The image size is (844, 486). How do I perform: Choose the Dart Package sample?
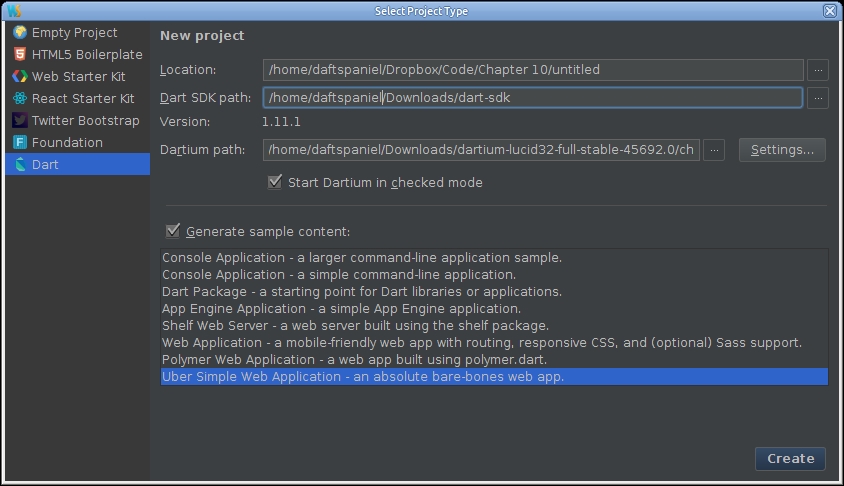pos(494,292)
